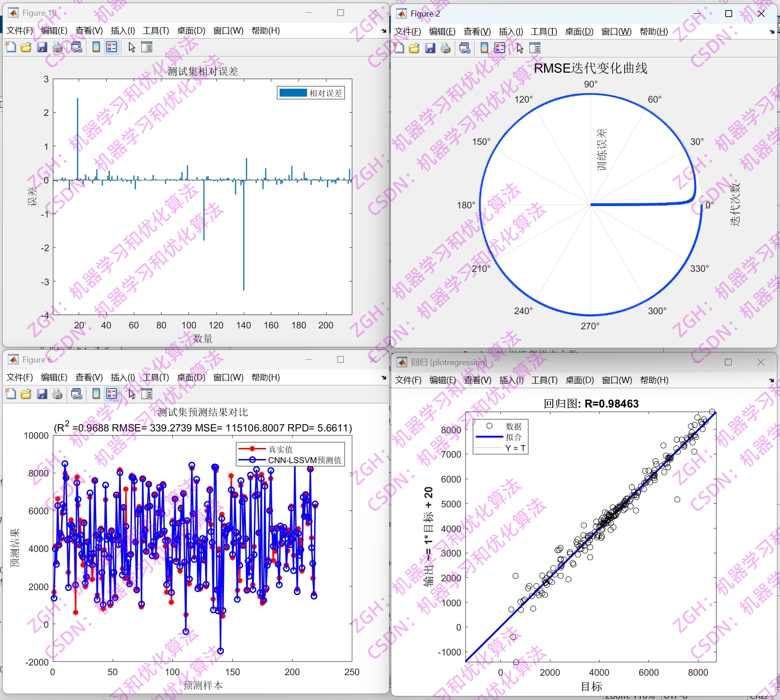Click 拟合 legend entry in regression plot

(514, 437)
